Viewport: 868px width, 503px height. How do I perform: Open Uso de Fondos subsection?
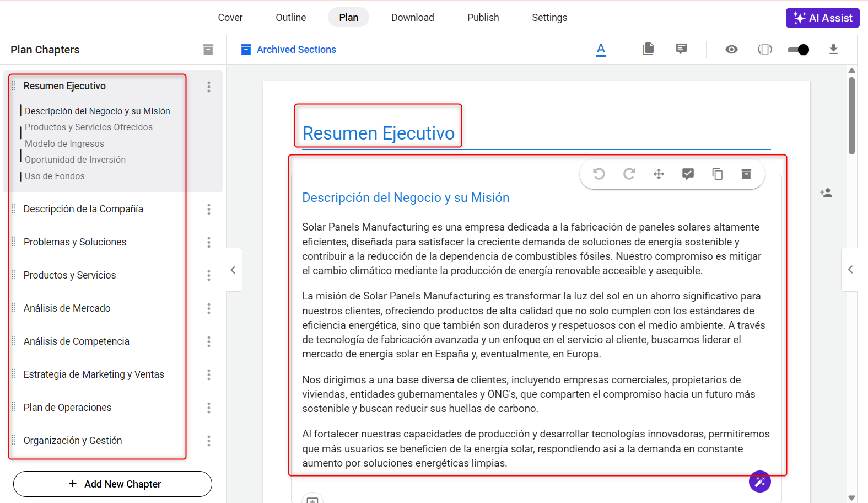click(55, 176)
